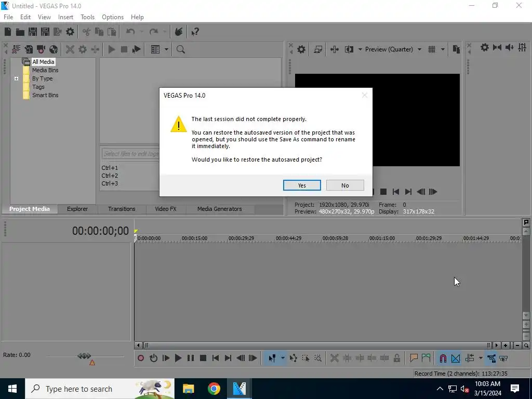The height and width of the screenshot is (399, 532).
Task: Open the Tools menu
Action: pos(87,17)
